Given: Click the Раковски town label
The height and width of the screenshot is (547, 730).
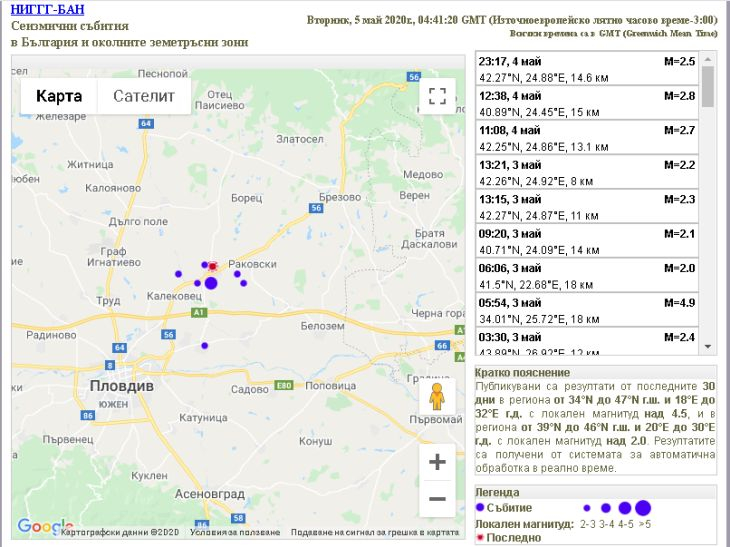Looking at the screenshot, I should pyautogui.click(x=252, y=264).
